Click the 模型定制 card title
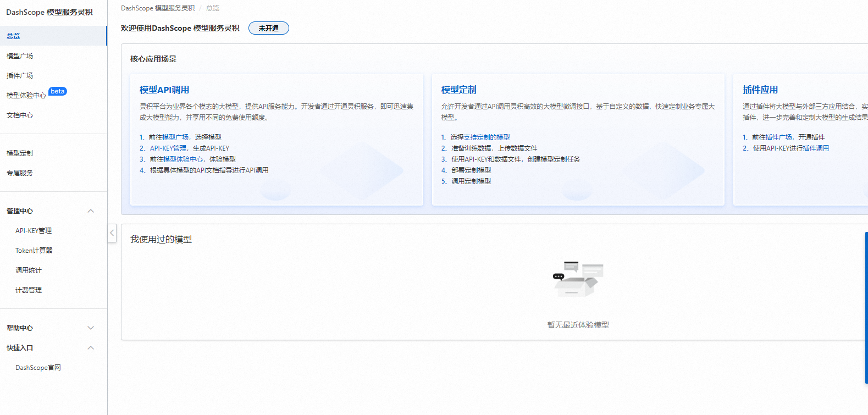The width and height of the screenshot is (868, 415). pyautogui.click(x=459, y=90)
